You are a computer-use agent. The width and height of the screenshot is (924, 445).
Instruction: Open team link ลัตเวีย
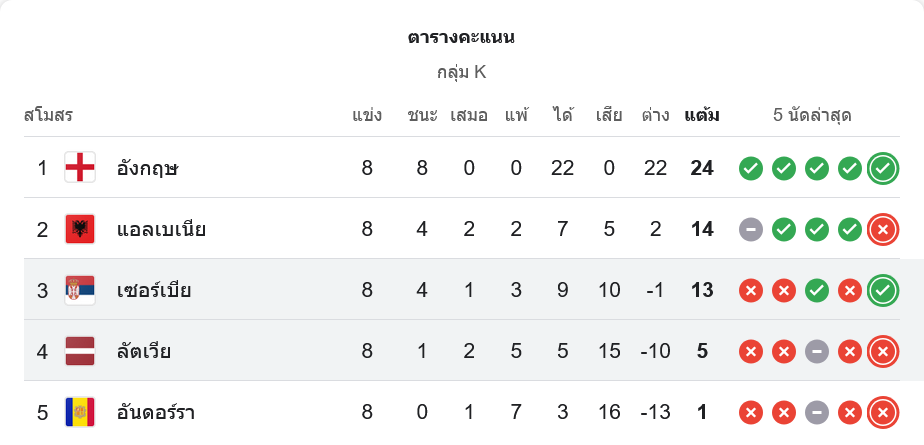(x=144, y=351)
